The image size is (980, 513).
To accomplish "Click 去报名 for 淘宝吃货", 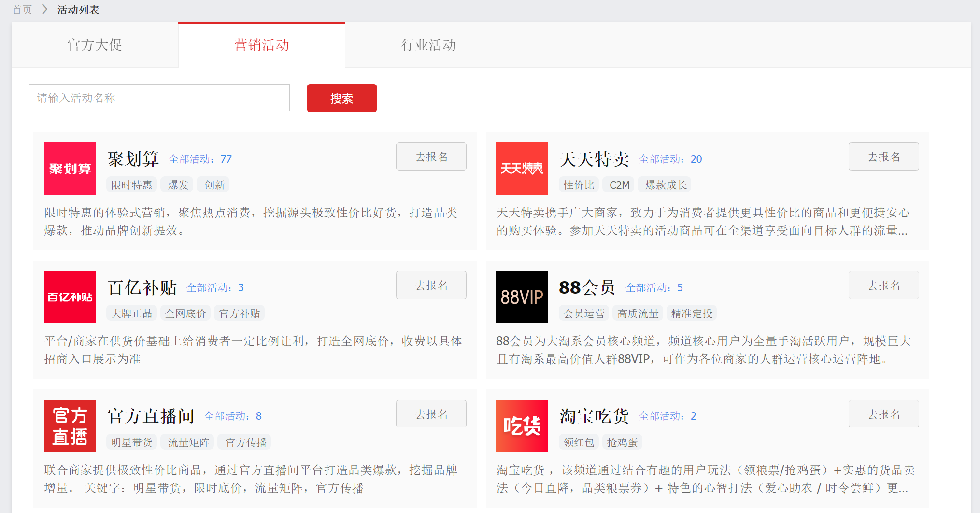I will [x=884, y=414].
